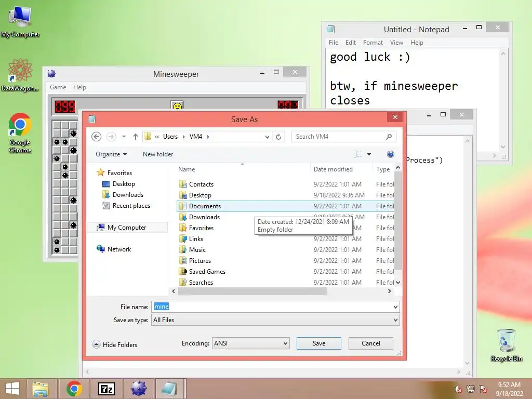
Task: Open the Encoding ANSI dropdown
Action: coord(251,343)
